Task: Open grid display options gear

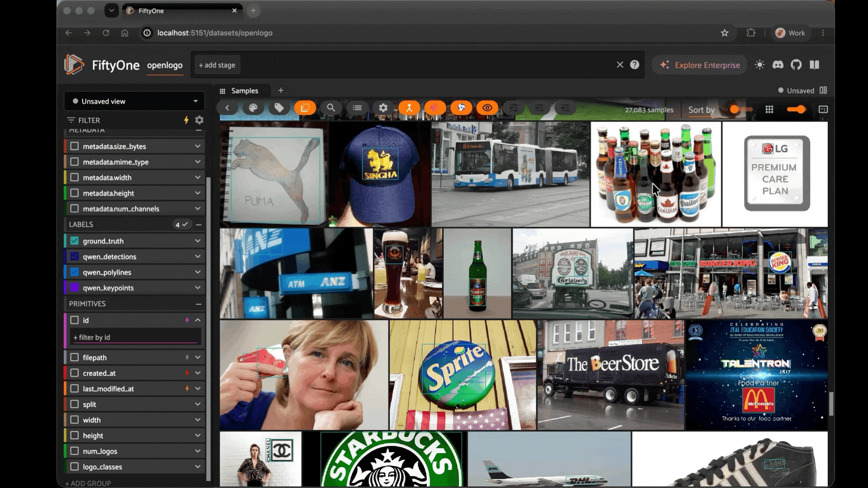Action: 383,108
